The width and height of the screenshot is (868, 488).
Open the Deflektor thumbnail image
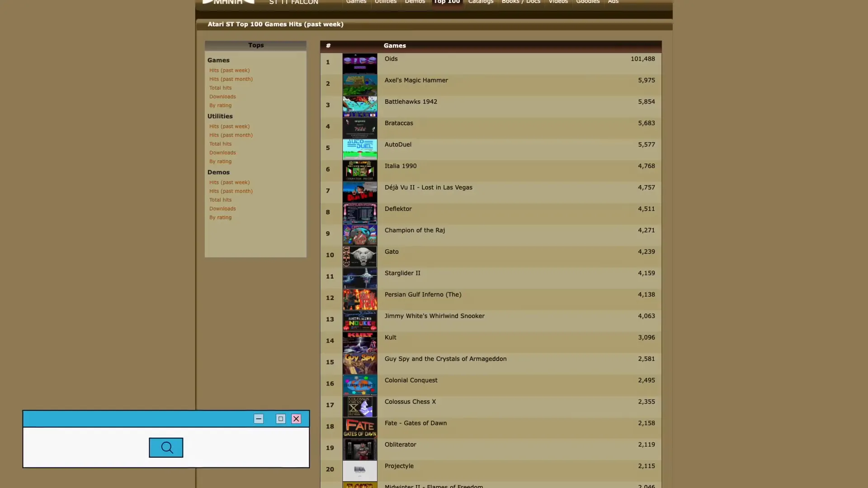coord(360,214)
